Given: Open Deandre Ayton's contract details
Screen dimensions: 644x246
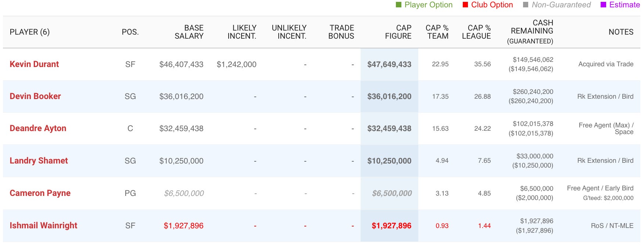Looking at the screenshot, I should click(x=38, y=128).
